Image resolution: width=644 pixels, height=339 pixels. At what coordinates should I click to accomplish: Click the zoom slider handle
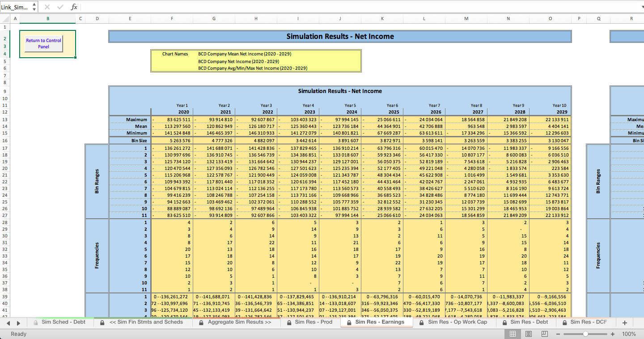click(585, 334)
